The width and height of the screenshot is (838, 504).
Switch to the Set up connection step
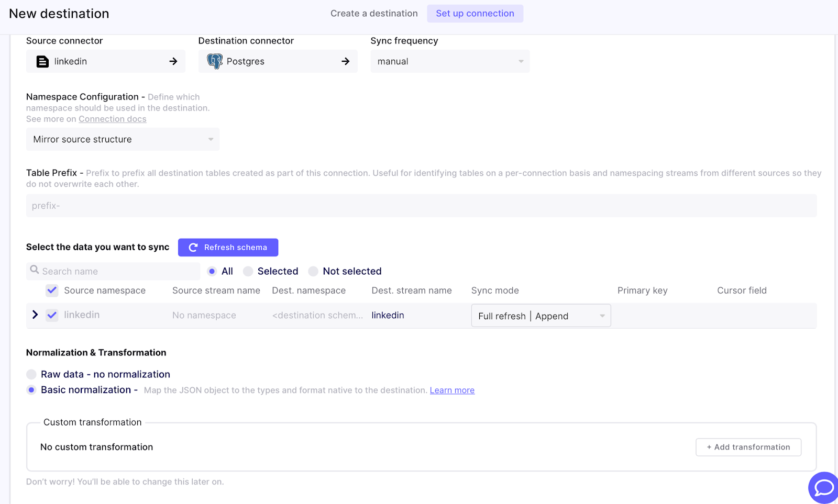475,14
